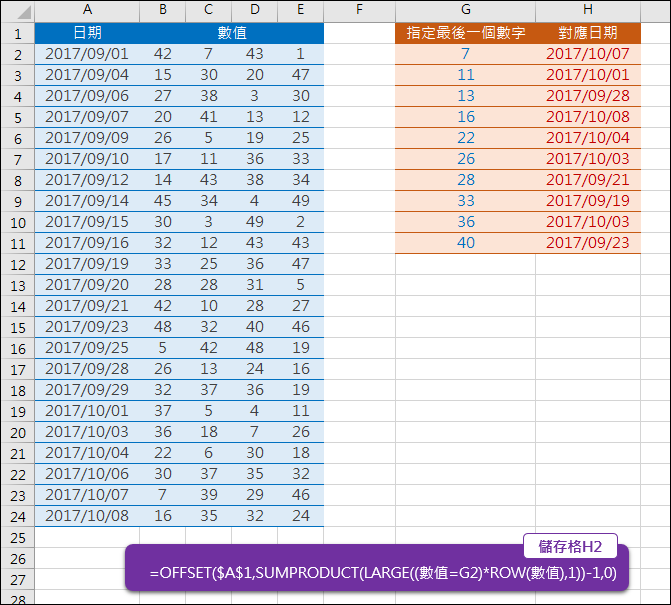
Task: Click the 對應日期 header cell
Action: tap(588, 33)
